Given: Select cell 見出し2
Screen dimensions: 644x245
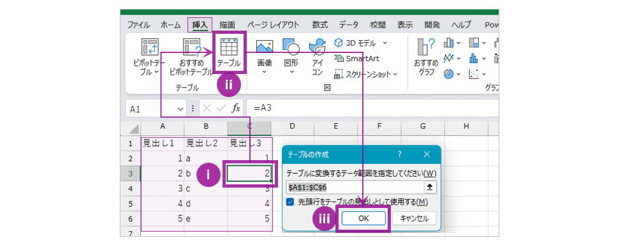Looking at the screenshot, I should point(206,144).
